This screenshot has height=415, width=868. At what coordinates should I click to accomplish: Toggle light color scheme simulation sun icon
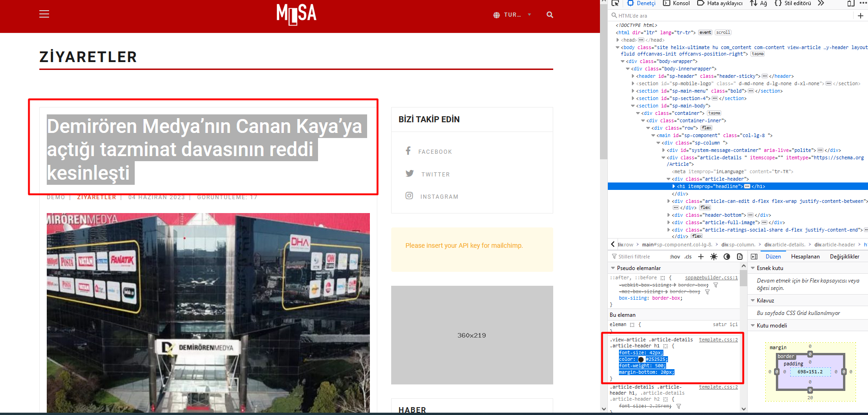coord(714,257)
